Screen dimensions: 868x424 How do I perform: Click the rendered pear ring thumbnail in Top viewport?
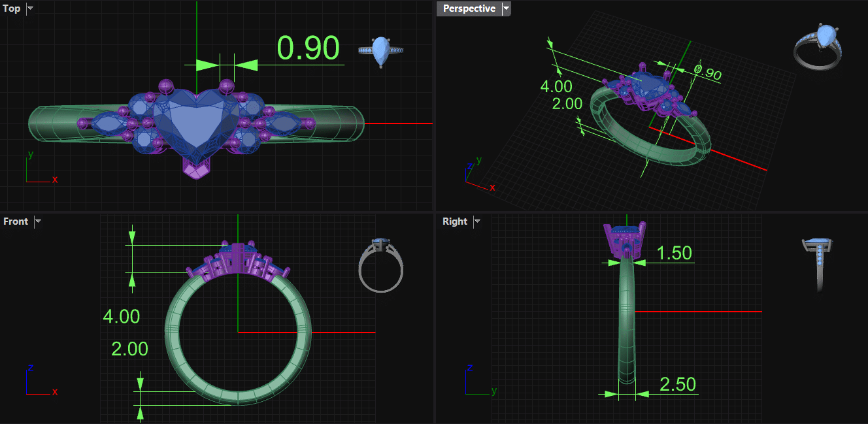coord(380,52)
